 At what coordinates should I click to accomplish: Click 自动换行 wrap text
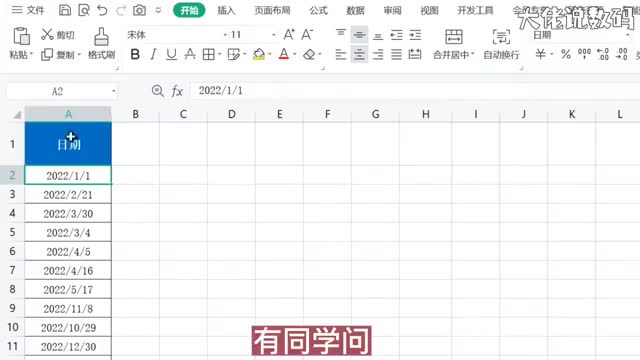(x=501, y=44)
